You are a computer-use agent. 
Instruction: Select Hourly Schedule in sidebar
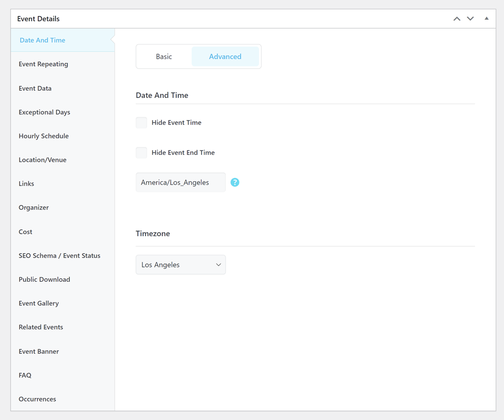[44, 136]
